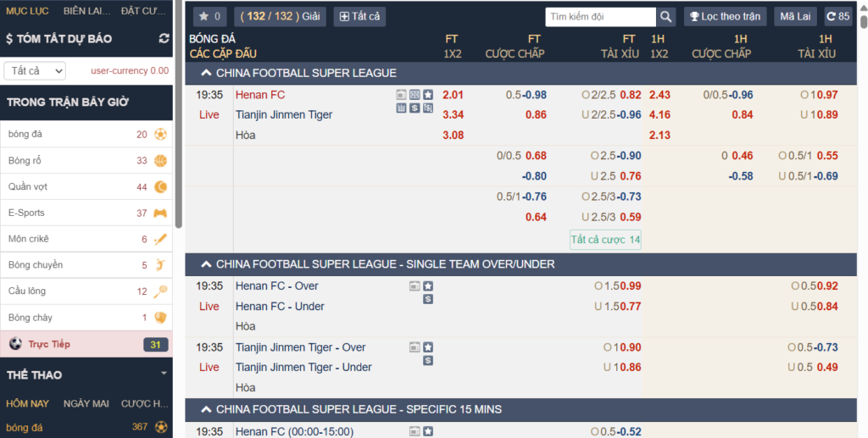Viewport: 868px width, 438px height.
Task: Click the Mã Lai odds type button
Action: click(x=795, y=17)
